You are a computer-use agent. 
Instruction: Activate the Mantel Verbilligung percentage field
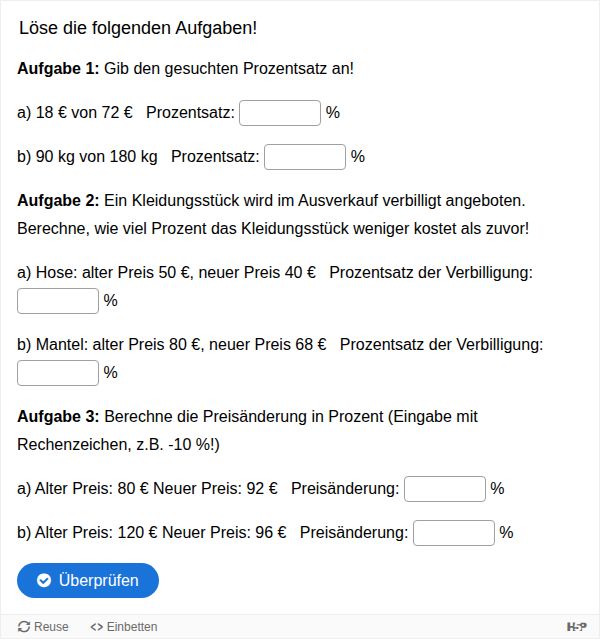click(x=58, y=373)
